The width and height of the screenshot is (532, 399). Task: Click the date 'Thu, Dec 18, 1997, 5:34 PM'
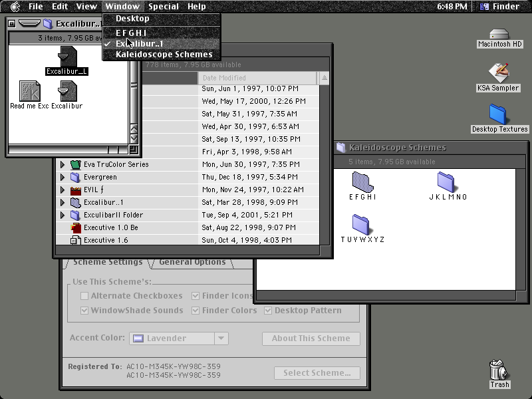pos(250,177)
